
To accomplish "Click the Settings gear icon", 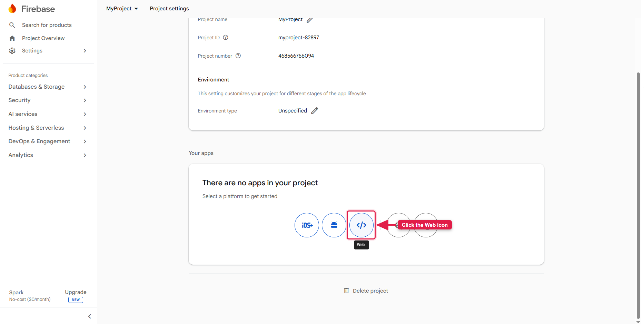I will pyautogui.click(x=12, y=51).
